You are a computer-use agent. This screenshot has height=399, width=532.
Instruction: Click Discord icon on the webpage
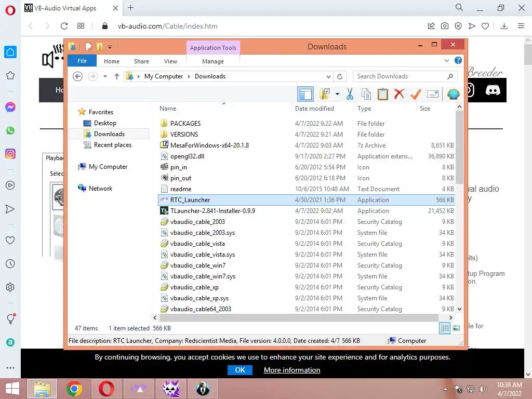[493, 90]
